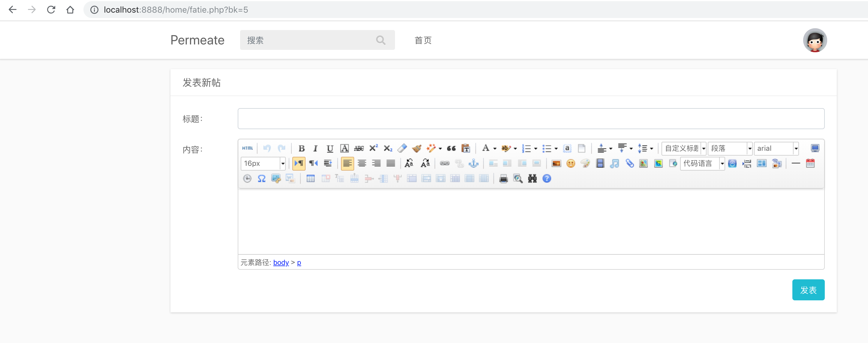This screenshot has width=868, height=343.
Task: Insert special character with omega icon
Action: pyautogui.click(x=261, y=179)
